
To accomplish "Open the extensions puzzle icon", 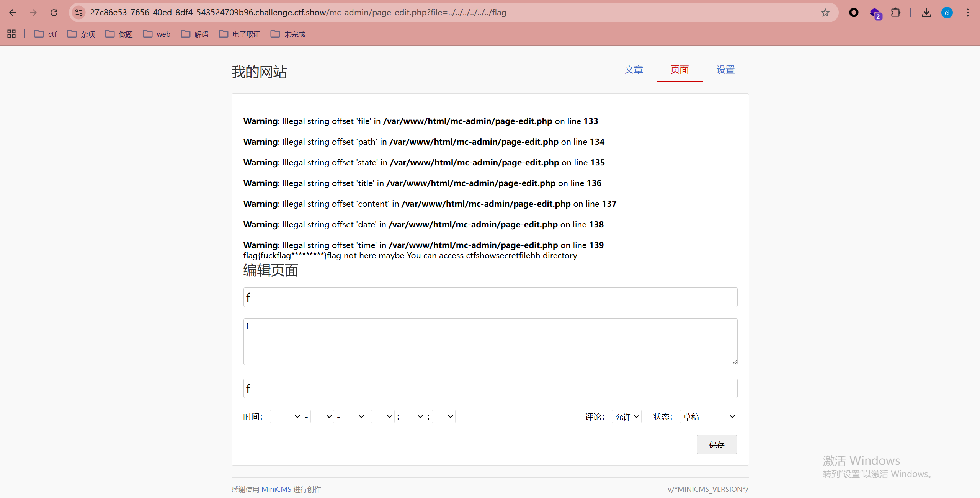I will (895, 13).
